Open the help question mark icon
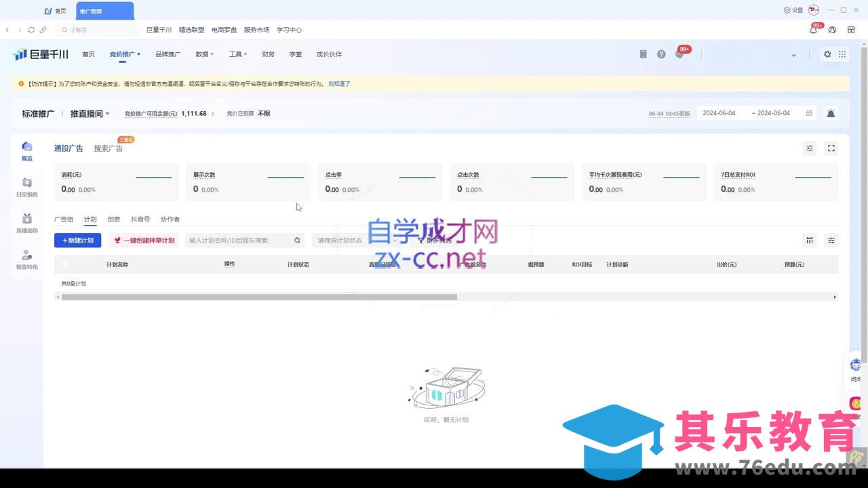The image size is (868, 488). click(661, 54)
